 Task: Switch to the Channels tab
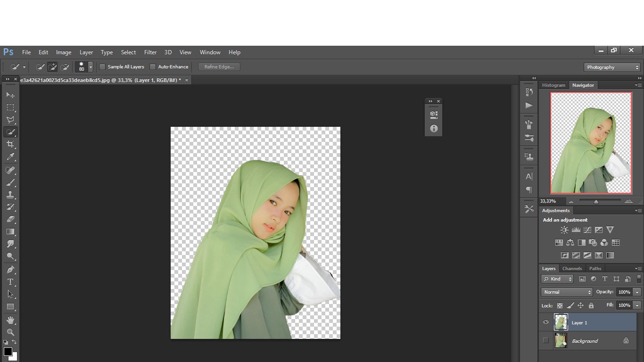(572, 269)
